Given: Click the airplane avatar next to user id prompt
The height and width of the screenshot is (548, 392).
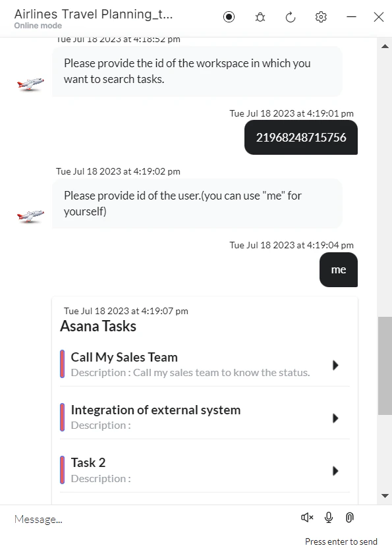Looking at the screenshot, I should [30, 217].
